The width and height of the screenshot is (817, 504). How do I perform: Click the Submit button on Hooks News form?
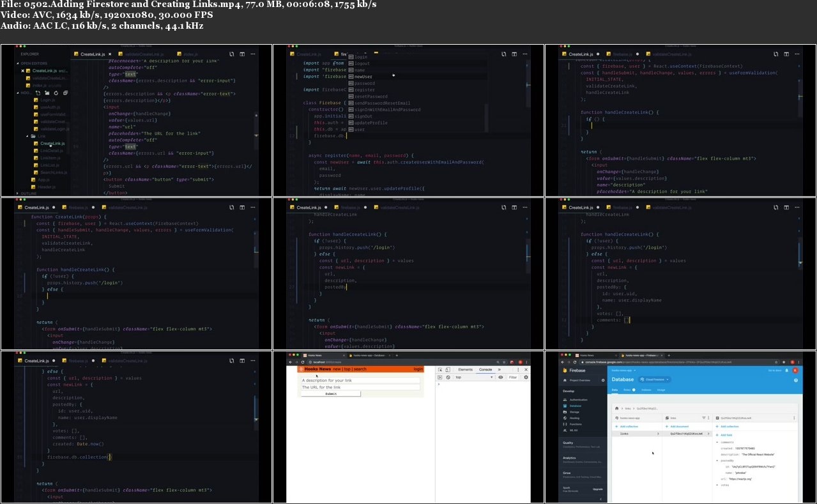point(331,393)
